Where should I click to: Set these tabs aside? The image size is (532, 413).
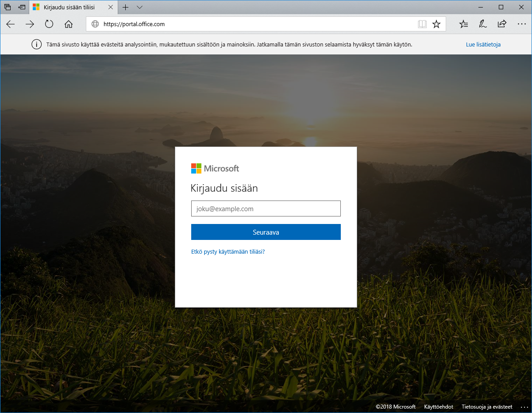[x=22, y=7]
